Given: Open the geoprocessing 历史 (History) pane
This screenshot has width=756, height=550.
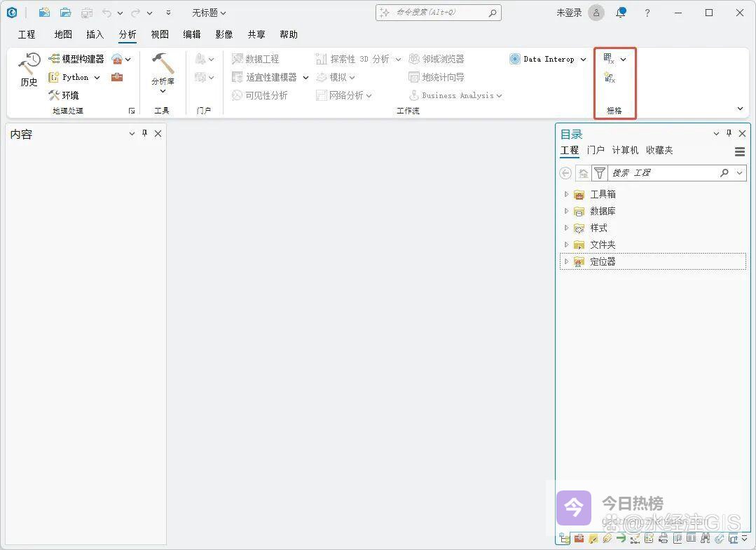Looking at the screenshot, I should click(x=29, y=69).
